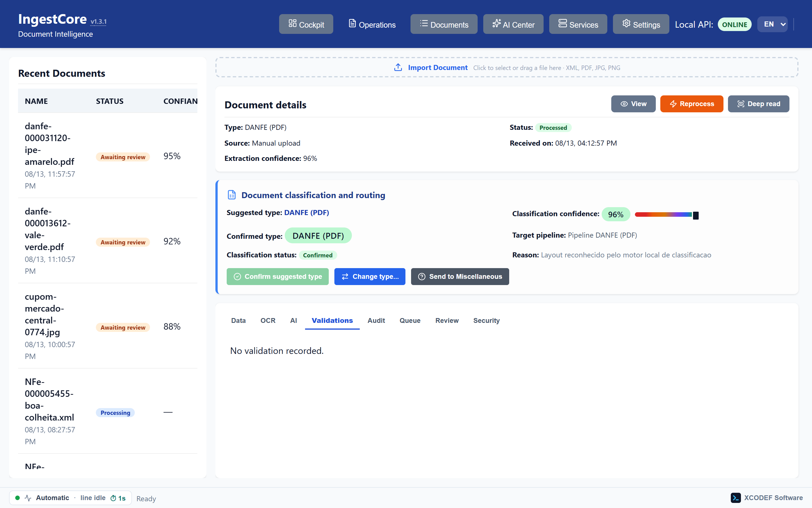Open the EN language dropdown
Viewport: 812px width, 508px height.
(773, 24)
